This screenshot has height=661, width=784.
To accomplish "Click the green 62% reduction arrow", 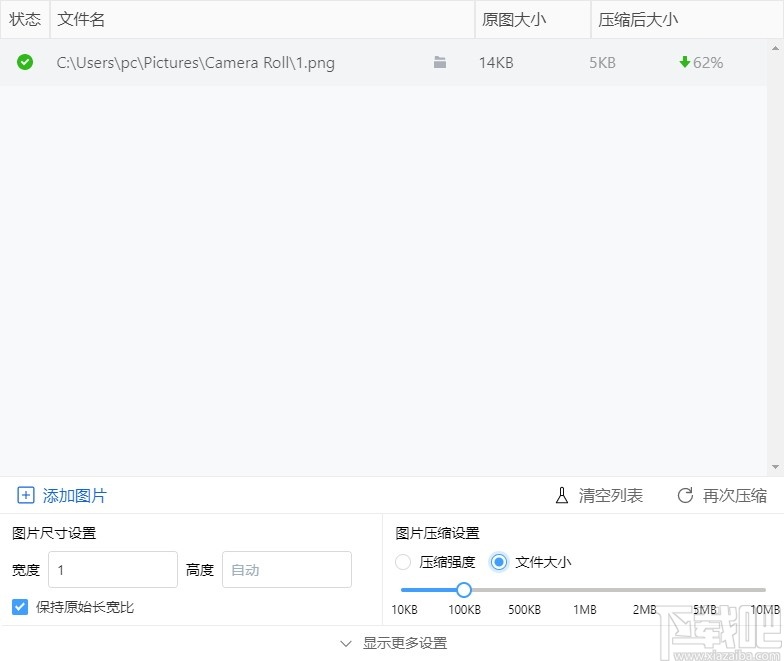I will tap(684, 62).
